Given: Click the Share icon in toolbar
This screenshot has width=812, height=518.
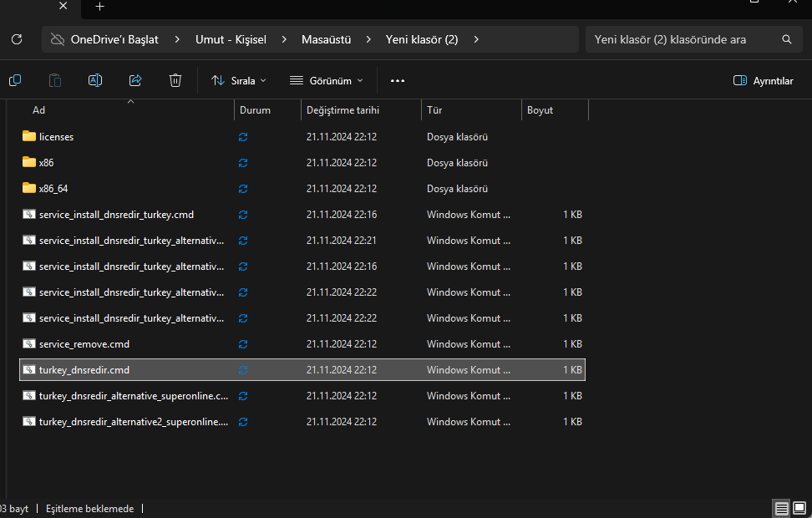Looking at the screenshot, I should 135,80.
